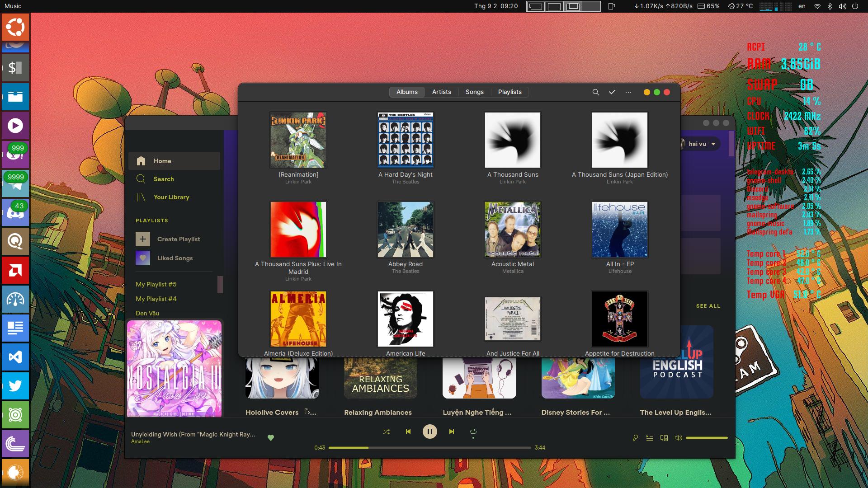Image resolution: width=868 pixels, height=488 pixels.
Task: Click SEE ALL in Spotify
Action: point(708,306)
